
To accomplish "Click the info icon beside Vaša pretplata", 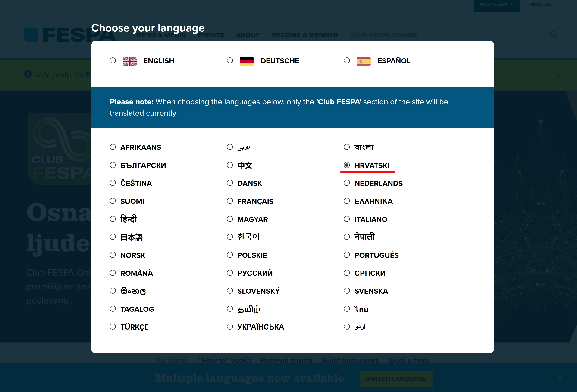I will [x=28, y=74].
